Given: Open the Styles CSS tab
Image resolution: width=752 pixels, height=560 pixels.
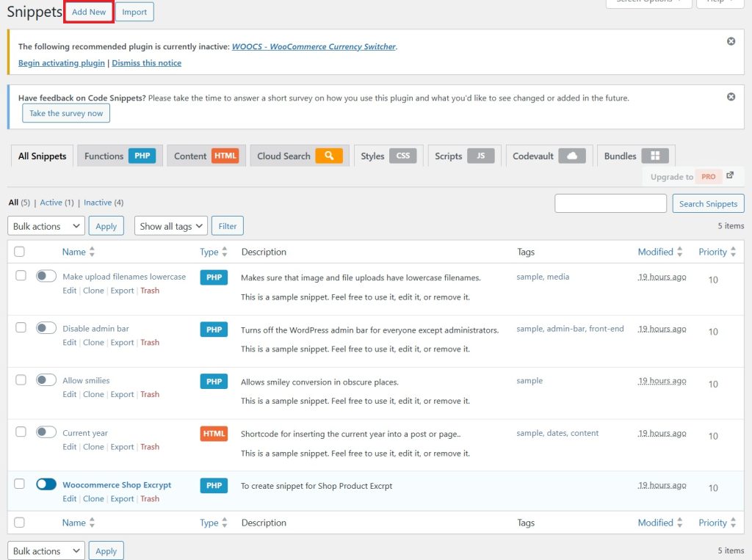Looking at the screenshot, I should click(x=388, y=156).
